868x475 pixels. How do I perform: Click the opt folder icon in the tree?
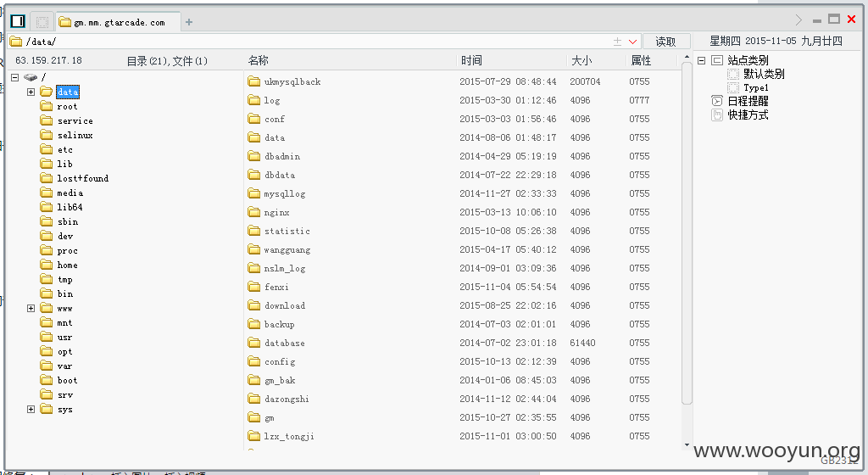[x=47, y=351]
